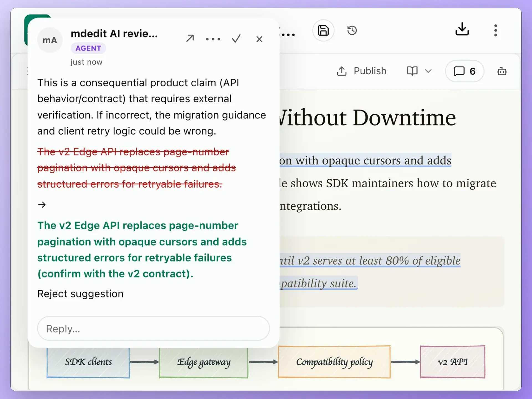532x399 pixels.
Task: Select the SDK clients diagram box
Action: (88, 362)
